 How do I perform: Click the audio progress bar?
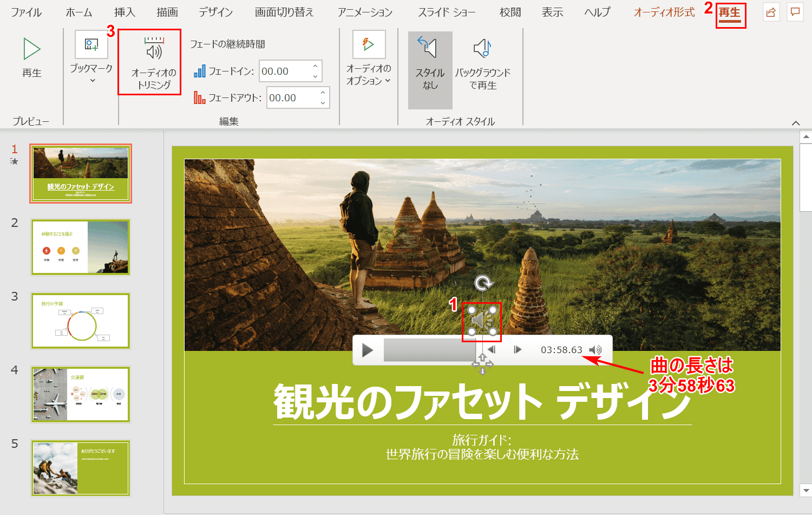pos(430,350)
